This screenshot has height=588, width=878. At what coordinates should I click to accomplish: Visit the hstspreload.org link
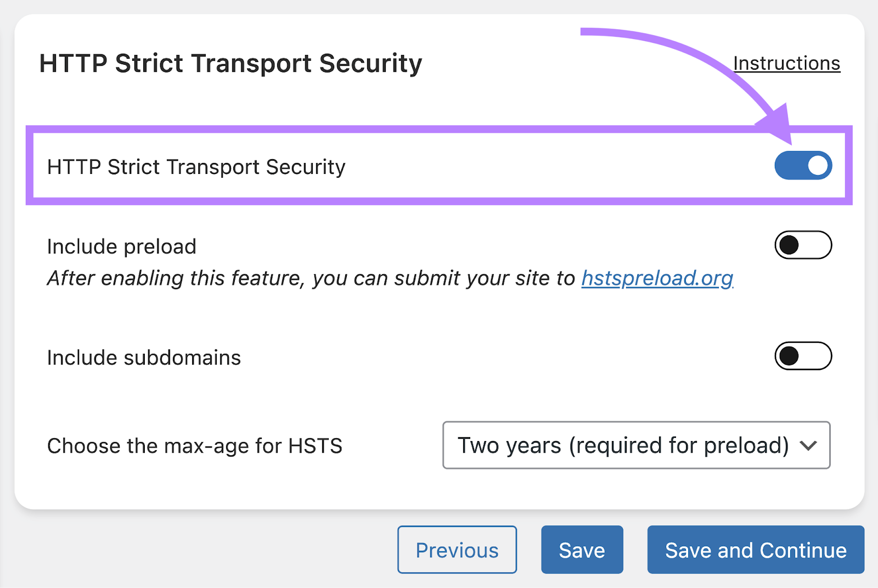click(x=656, y=278)
